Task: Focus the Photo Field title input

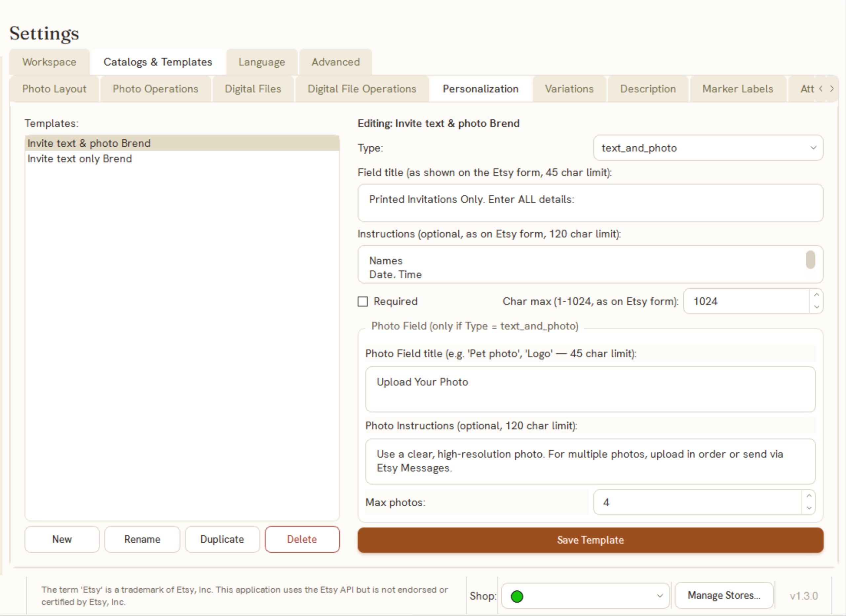Action: [x=591, y=389]
